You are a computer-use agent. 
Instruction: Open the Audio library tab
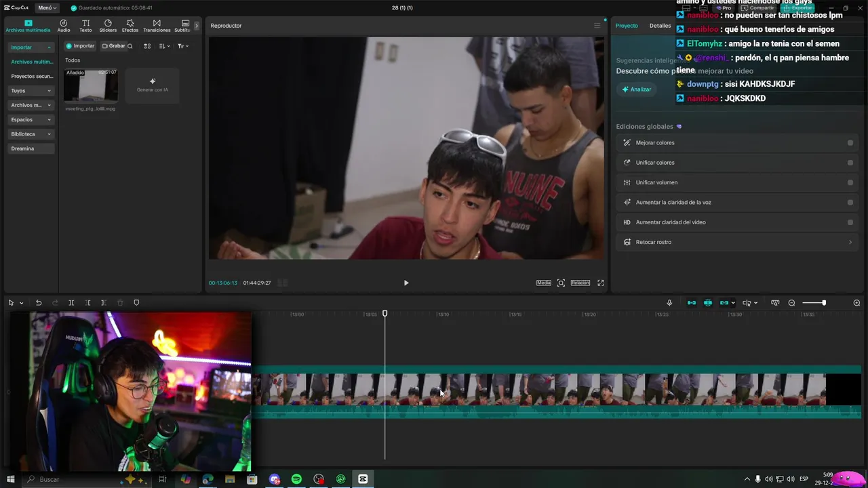pyautogui.click(x=64, y=26)
